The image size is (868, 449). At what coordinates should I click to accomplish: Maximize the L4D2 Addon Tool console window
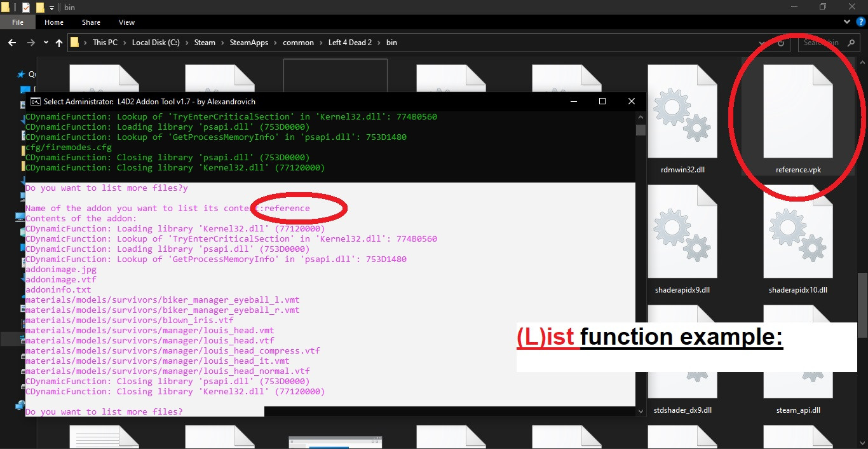pyautogui.click(x=602, y=102)
